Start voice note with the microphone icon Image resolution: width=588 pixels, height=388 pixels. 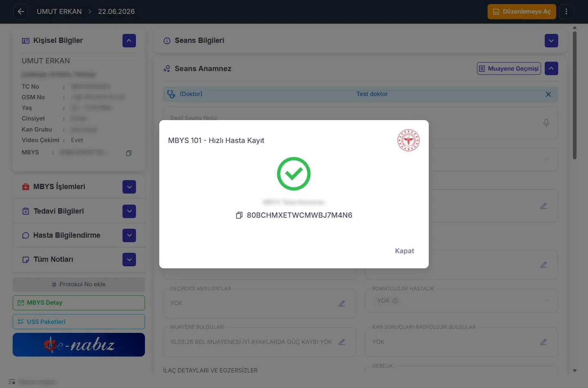(x=546, y=123)
